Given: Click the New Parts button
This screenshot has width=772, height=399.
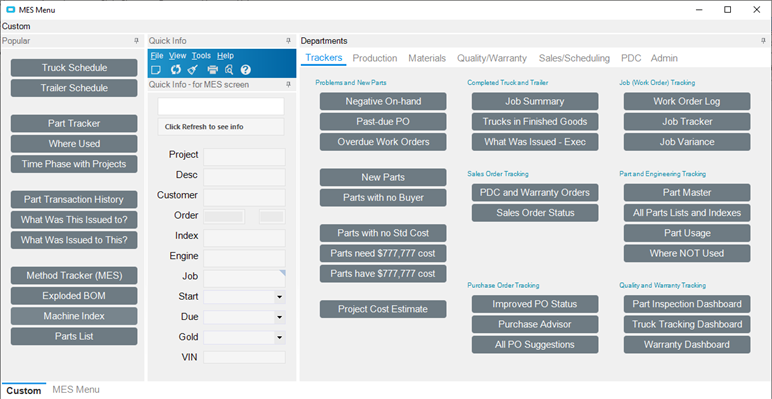Looking at the screenshot, I should coord(383,177).
